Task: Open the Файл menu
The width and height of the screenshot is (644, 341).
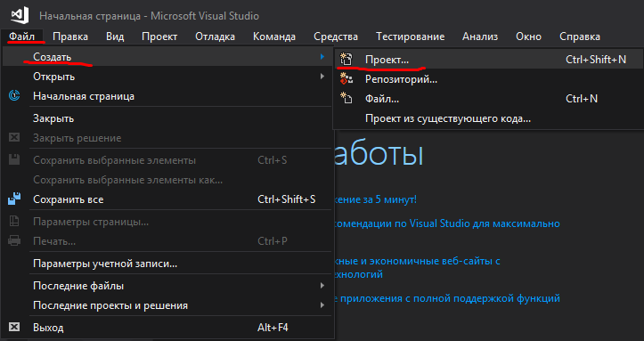Action: (x=21, y=37)
